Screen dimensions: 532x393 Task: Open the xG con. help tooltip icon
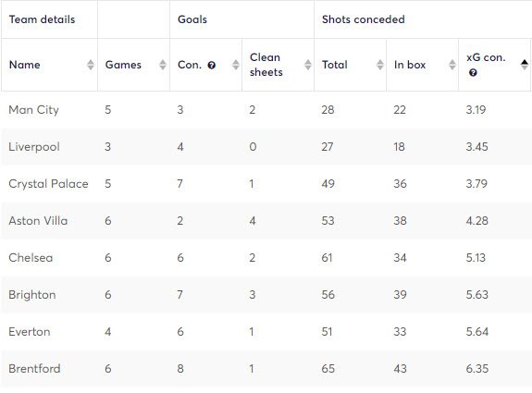pyautogui.click(x=473, y=72)
